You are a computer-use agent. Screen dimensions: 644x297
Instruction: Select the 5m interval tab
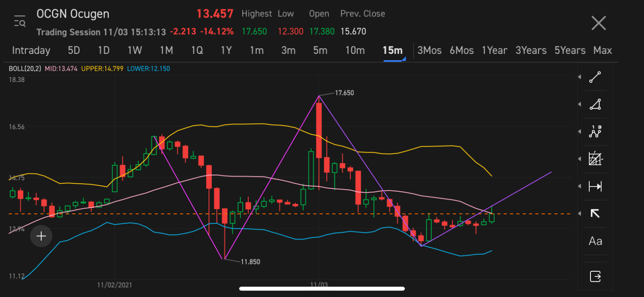(320, 50)
